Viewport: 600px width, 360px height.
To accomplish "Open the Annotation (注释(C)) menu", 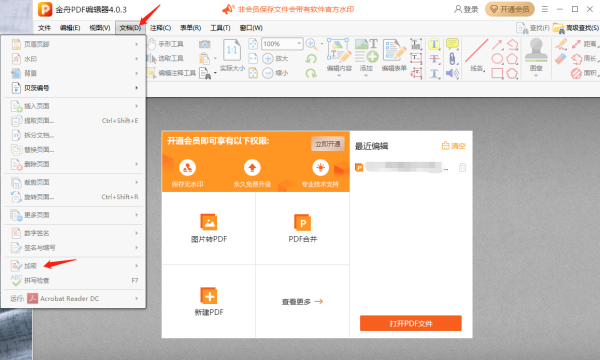I will click(160, 28).
